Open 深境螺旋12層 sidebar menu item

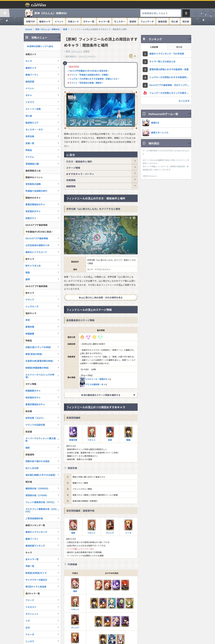point(42,164)
